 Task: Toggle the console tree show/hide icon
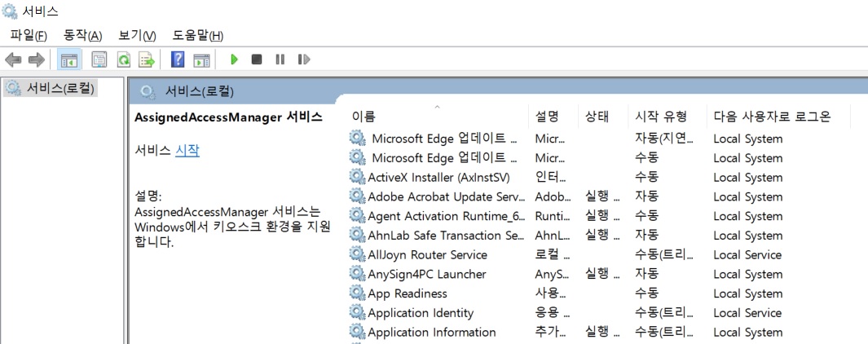click(69, 60)
